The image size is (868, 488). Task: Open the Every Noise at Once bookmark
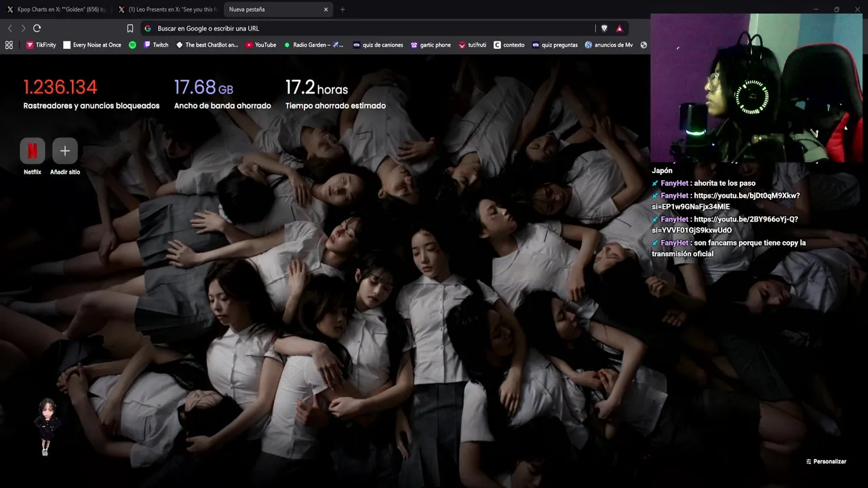tap(92, 45)
